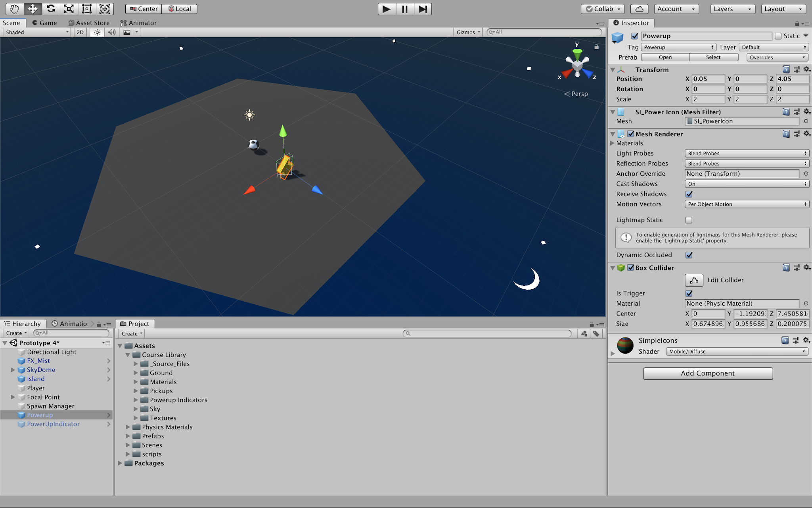812x508 pixels.
Task: Open the Unity cloud services panel
Action: [x=639, y=8]
